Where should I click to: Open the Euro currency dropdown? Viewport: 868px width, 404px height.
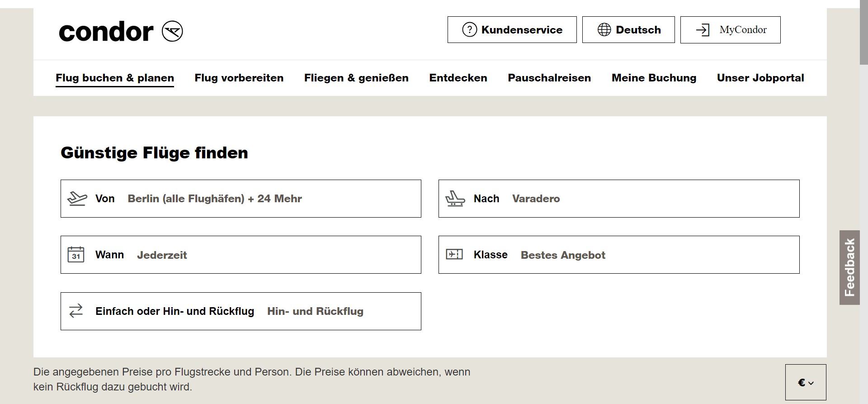tap(805, 383)
